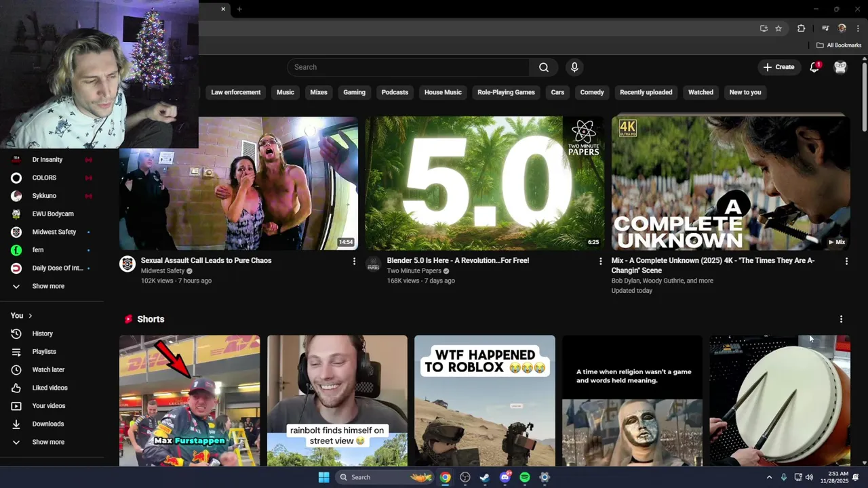Open the All Bookmarks folder

pos(839,45)
